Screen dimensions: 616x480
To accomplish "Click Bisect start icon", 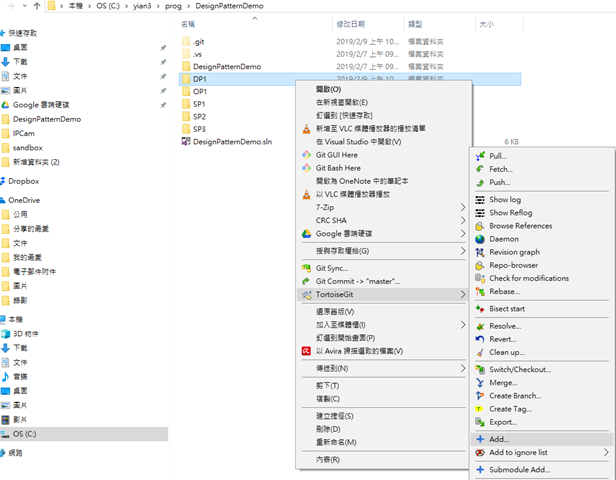I will coord(480,309).
